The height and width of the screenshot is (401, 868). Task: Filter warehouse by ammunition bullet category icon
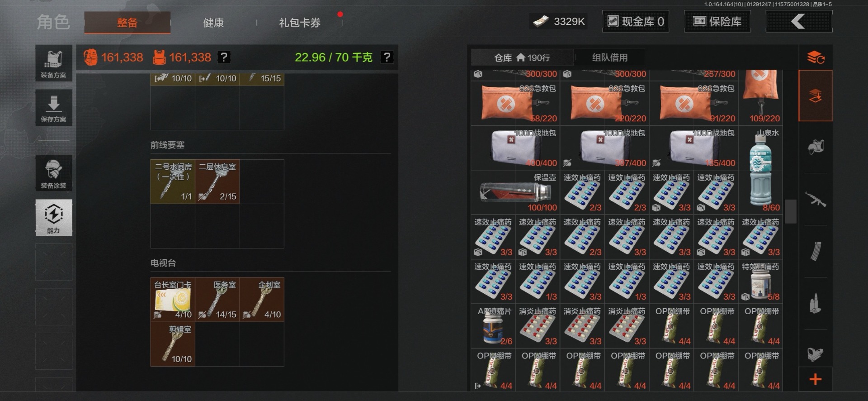pos(816,303)
